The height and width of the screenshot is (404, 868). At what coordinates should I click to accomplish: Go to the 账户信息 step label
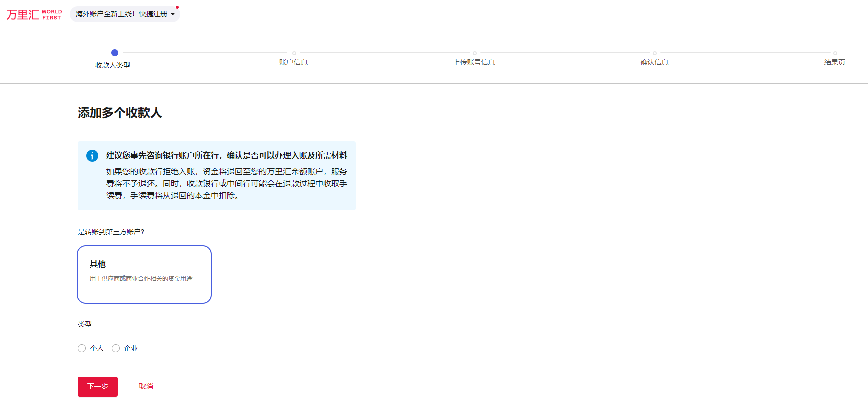click(294, 62)
